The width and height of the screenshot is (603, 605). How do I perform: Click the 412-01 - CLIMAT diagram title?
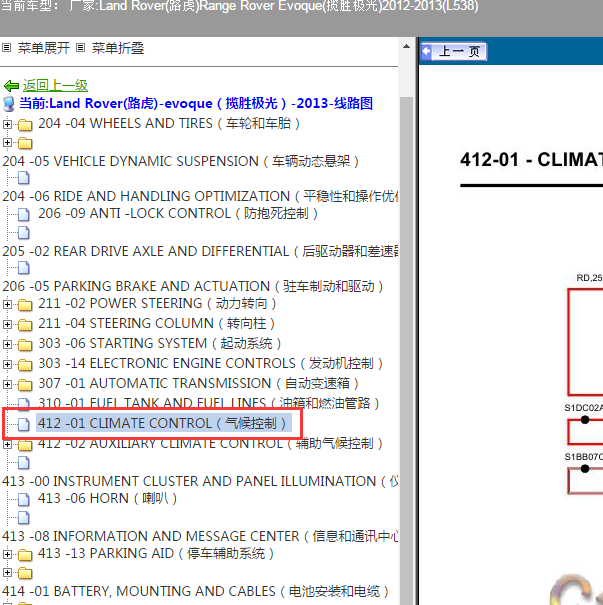pos(531,159)
